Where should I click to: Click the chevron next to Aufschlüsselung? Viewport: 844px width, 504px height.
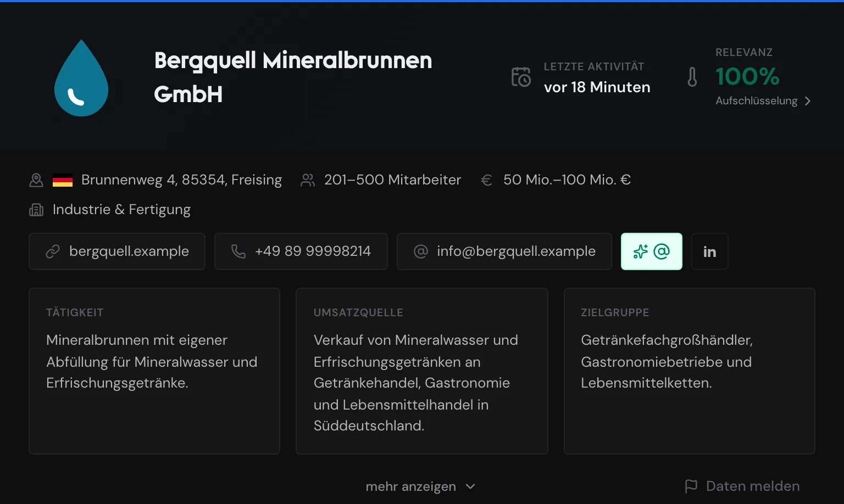pos(807,101)
